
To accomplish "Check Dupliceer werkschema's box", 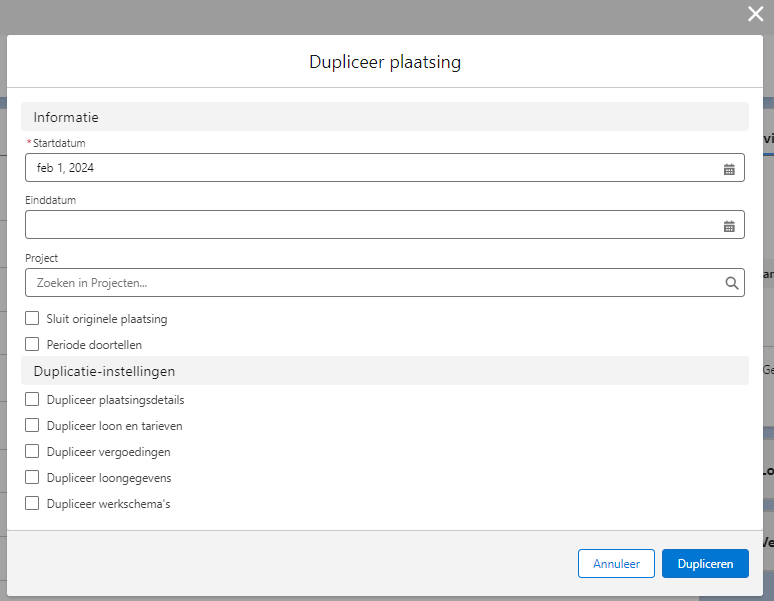I will pos(32,503).
